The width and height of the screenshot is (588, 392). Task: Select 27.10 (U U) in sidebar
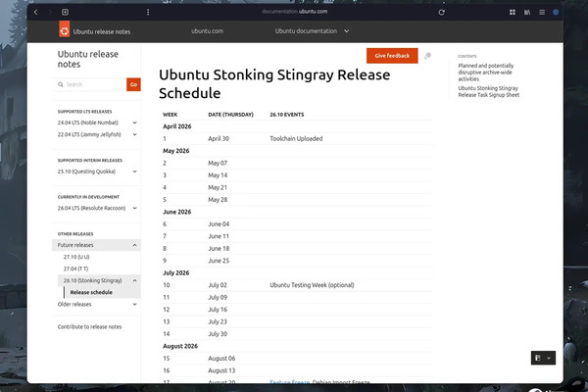[x=76, y=257]
